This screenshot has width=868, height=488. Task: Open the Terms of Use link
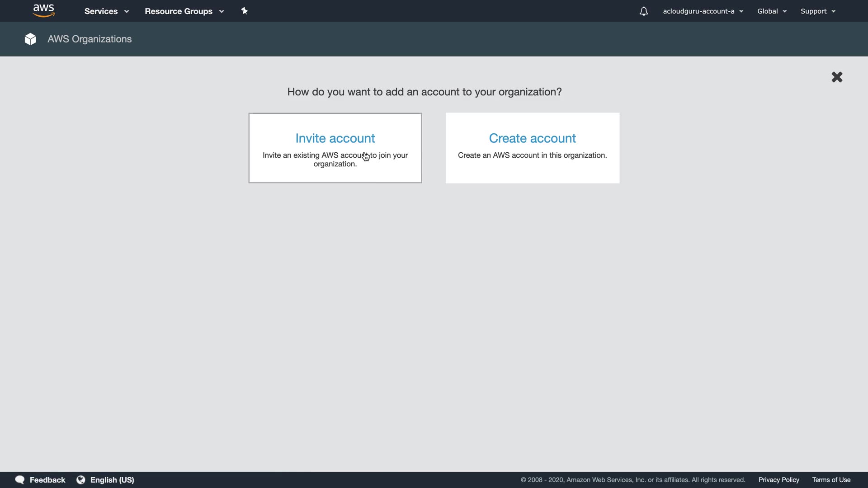point(831,480)
